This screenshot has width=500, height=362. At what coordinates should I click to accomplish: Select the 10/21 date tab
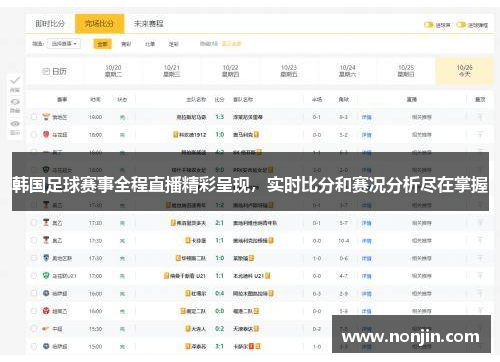pos(172,71)
